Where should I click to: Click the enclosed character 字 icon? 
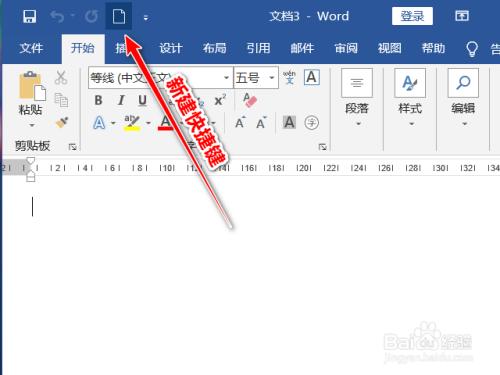[312, 123]
